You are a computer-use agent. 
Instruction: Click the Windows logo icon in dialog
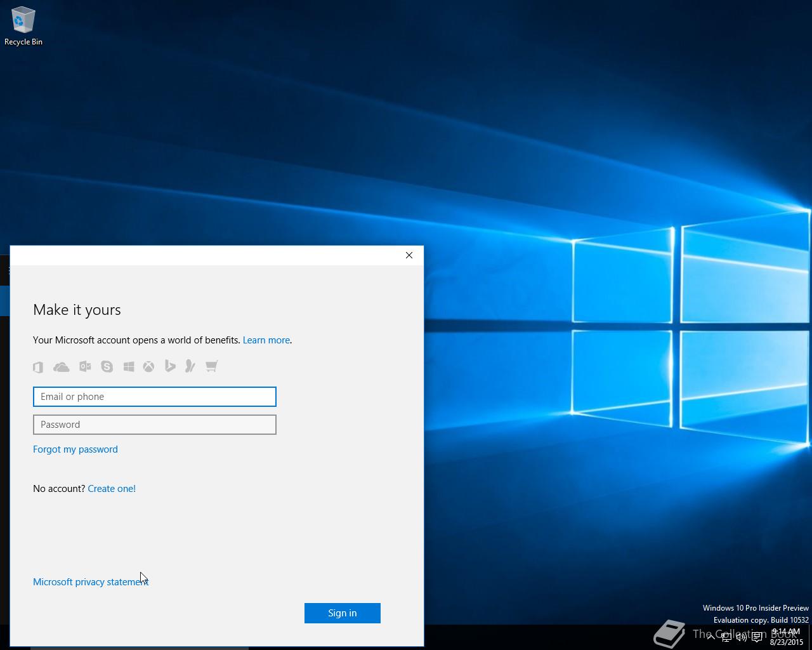(129, 366)
